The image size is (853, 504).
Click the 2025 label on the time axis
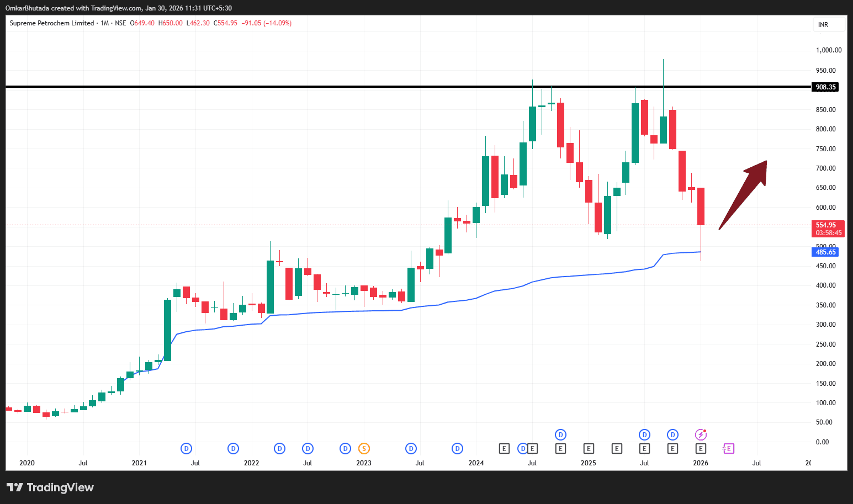(x=589, y=463)
